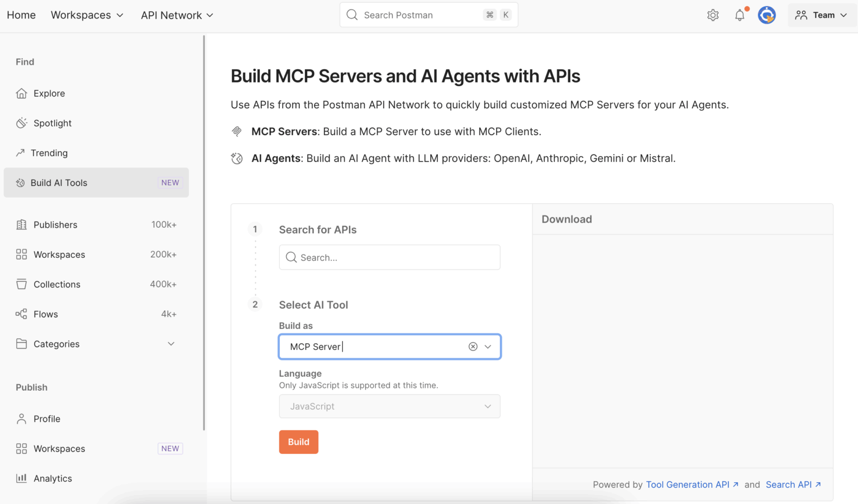This screenshot has height=504, width=858.
Task: Open Explore in the sidebar
Action: coord(96,93)
